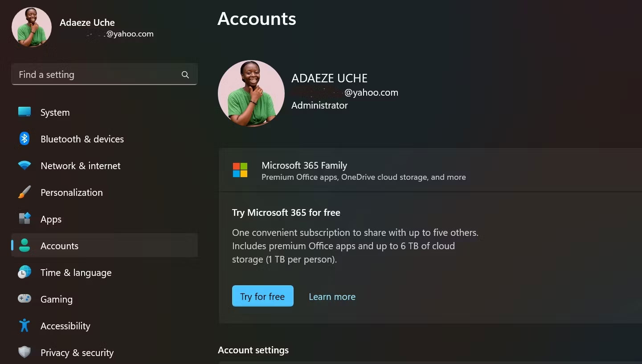Click Adaeze Uche's profile picture
The width and height of the screenshot is (642, 364).
[251, 93]
